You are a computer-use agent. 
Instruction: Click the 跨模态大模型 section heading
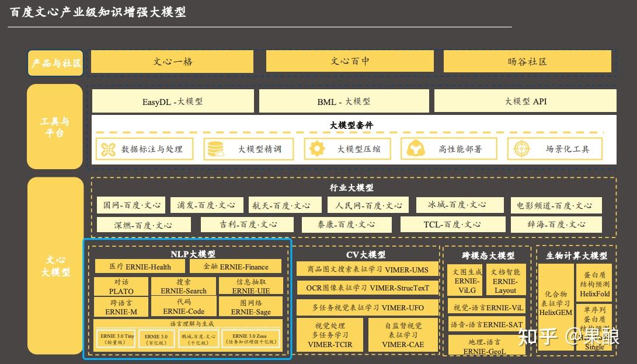click(x=488, y=256)
